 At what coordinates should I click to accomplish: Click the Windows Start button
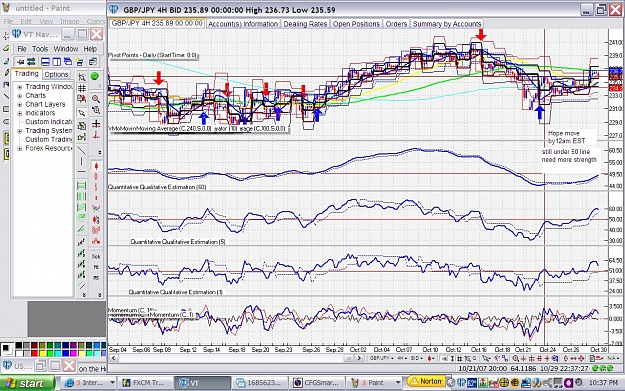click(x=27, y=383)
